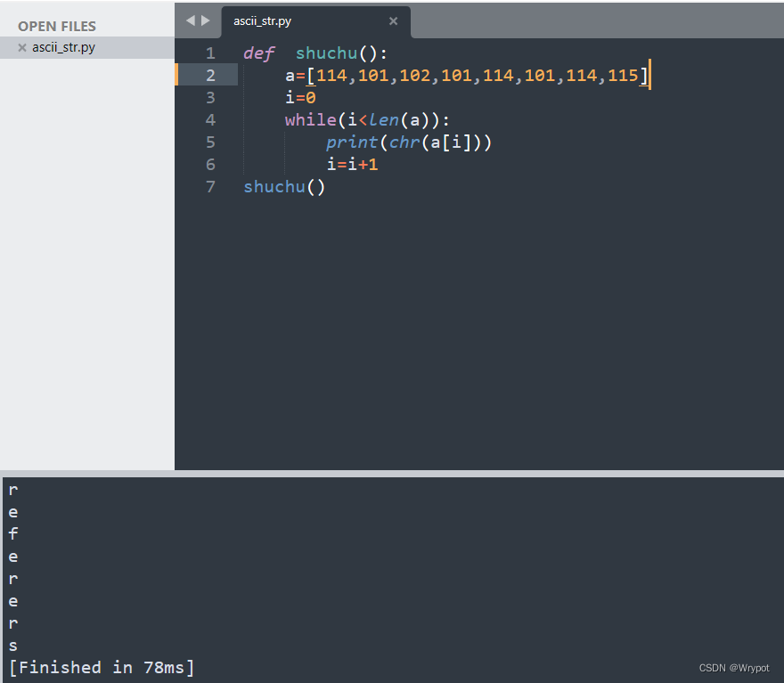Click line number 3 in the gutter
The height and width of the screenshot is (683, 784).
click(210, 98)
